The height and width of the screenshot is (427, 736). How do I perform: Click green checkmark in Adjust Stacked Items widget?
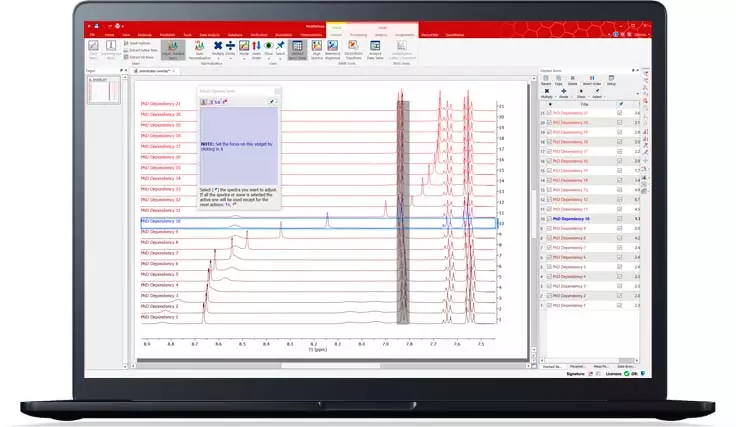point(272,101)
